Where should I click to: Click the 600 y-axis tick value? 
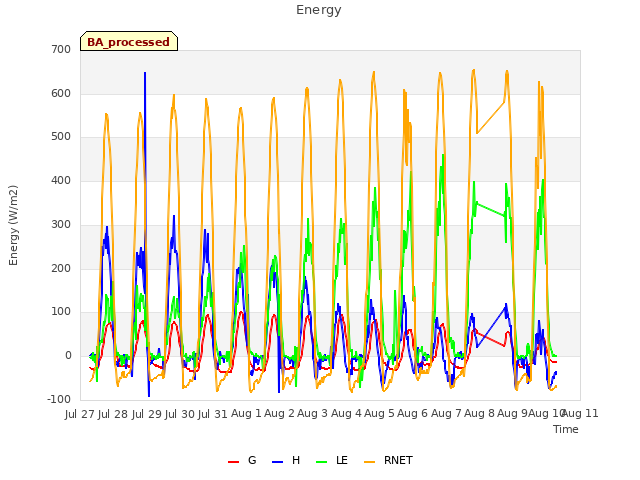pyautogui.click(x=61, y=93)
